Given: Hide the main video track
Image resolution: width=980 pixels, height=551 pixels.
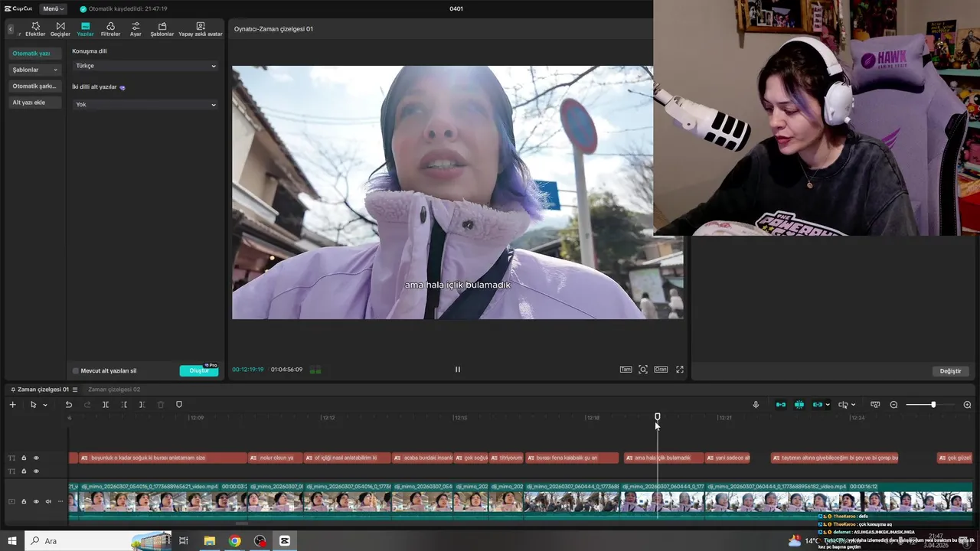Looking at the screenshot, I should click(36, 502).
